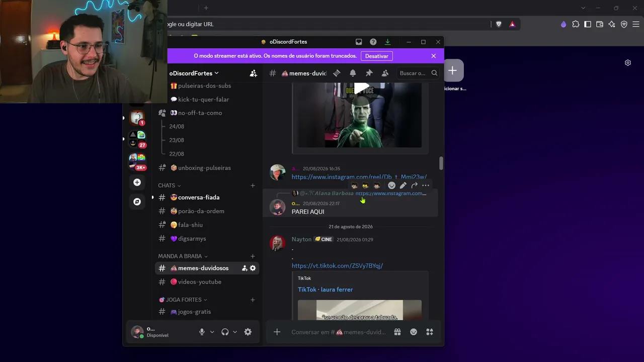
Task: Show the member list icon
Action: [x=385, y=73]
